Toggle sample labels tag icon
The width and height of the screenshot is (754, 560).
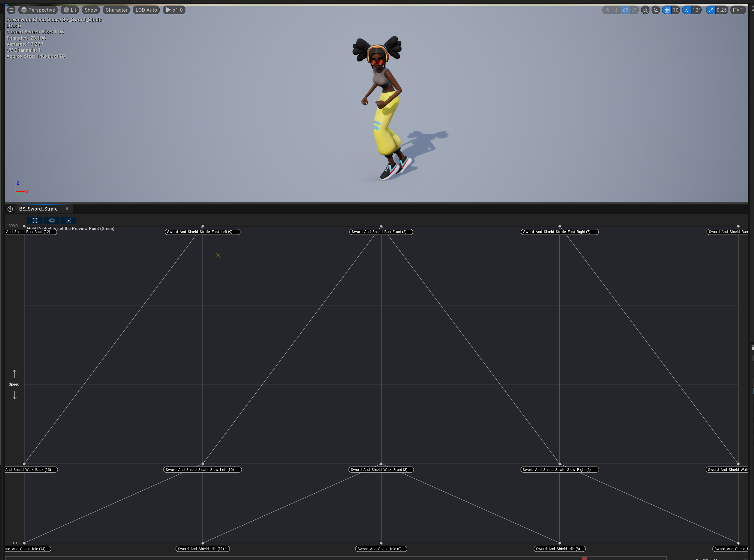52,220
